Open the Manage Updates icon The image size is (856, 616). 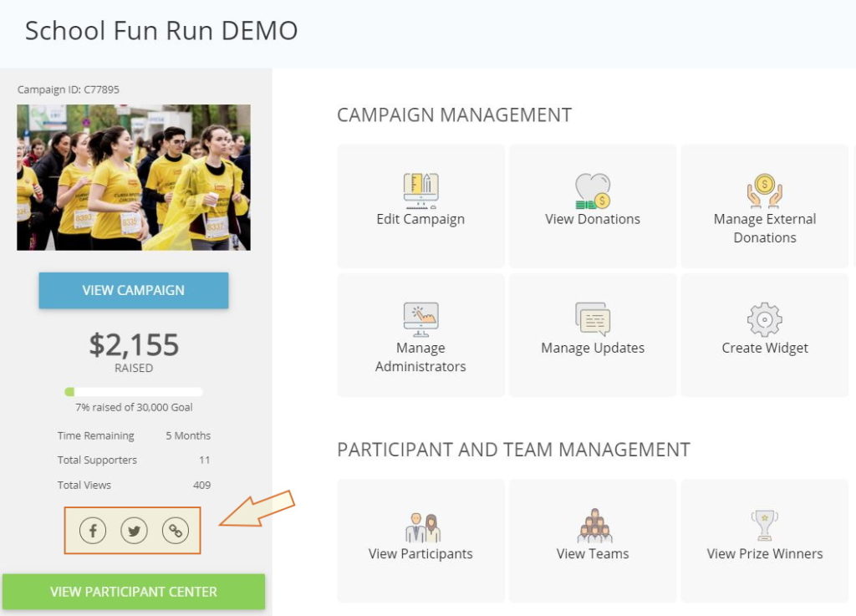[593, 318]
